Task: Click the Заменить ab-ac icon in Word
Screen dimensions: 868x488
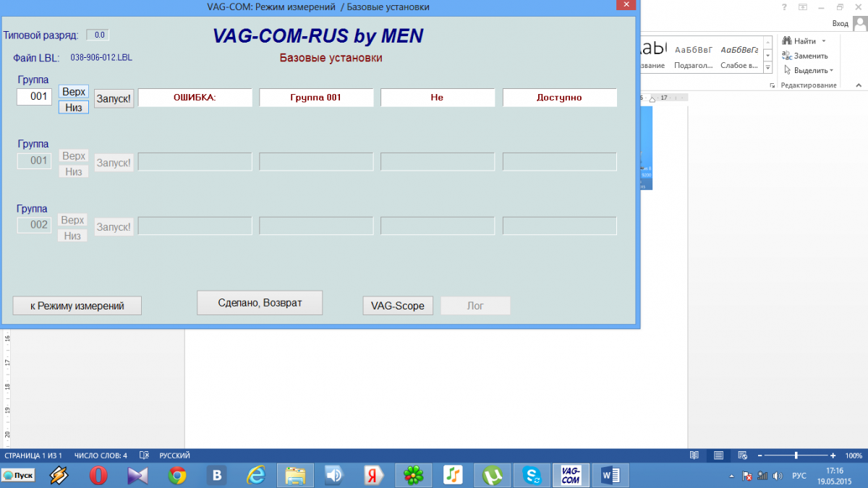Action: (x=788, y=56)
